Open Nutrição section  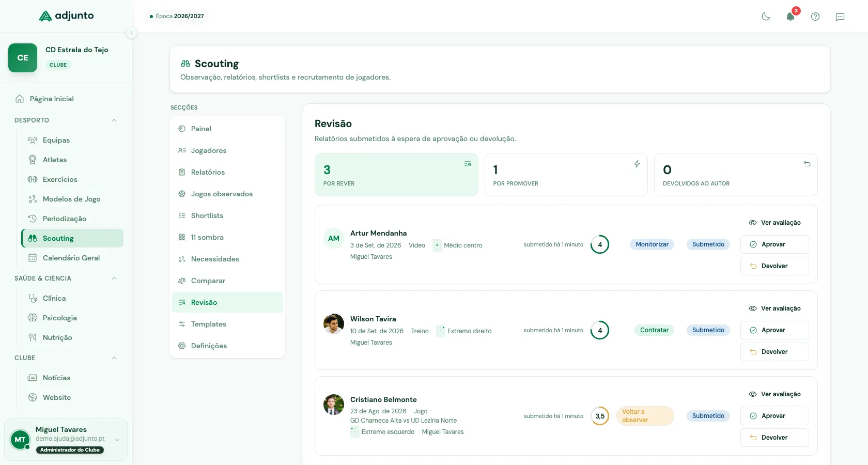click(72, 337)
